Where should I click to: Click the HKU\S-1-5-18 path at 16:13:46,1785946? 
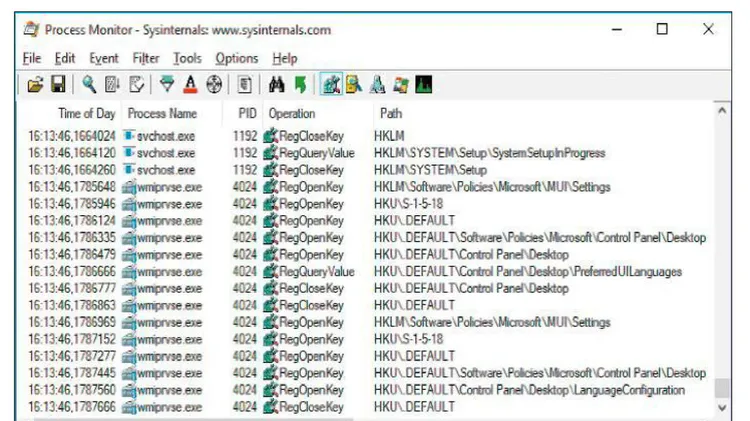408,204
